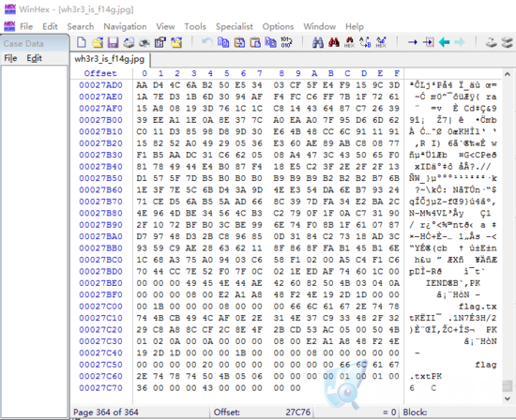Click the hex view scrollbar up arrow
This screenshot has width=516, height=420.
[508, 74]
